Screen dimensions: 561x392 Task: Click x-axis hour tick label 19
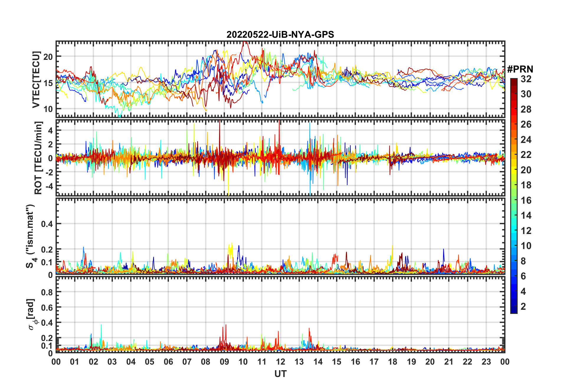click(411, 362)
